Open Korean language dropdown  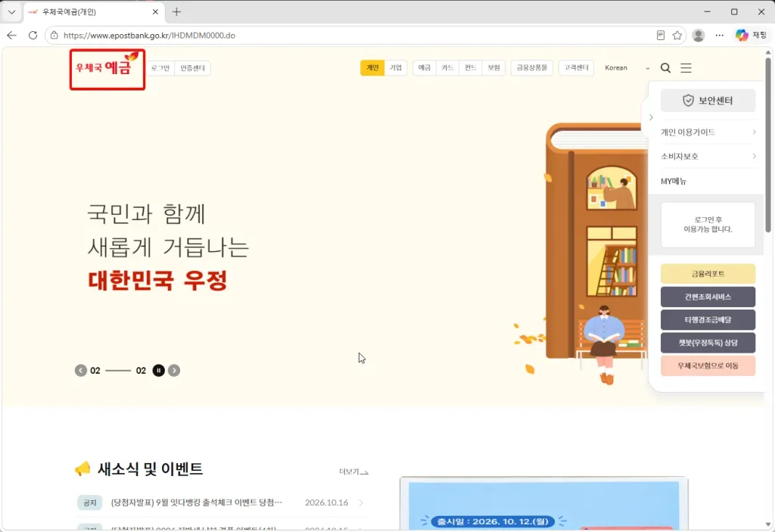(x=627, y=68)
